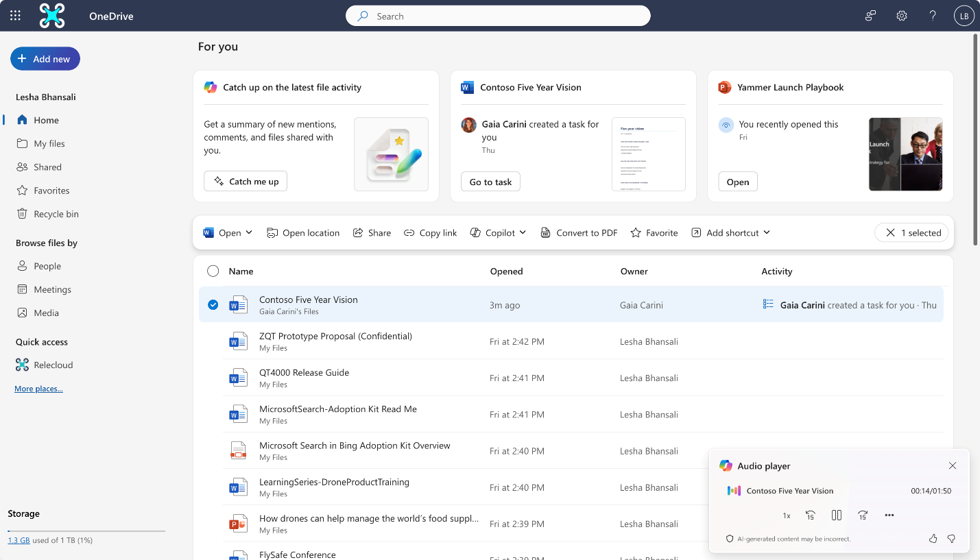Expand the Add shortcut dropdown
This screenshot has height=560, width=980.
point(767,233)
